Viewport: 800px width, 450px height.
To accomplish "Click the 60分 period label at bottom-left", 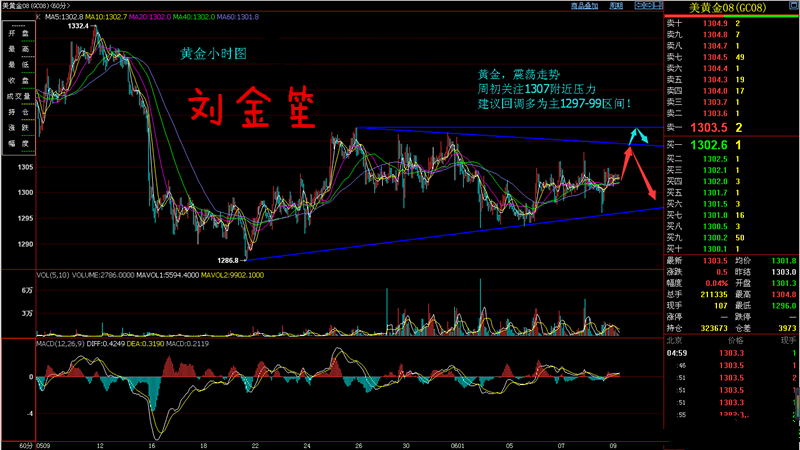I will pos(26,446).
